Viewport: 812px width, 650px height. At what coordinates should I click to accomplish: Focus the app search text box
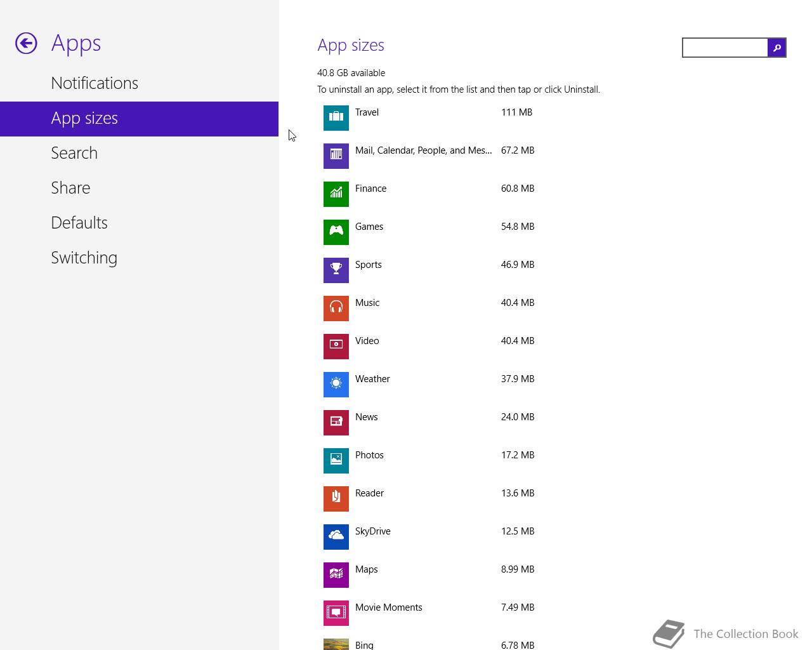tap(725, 48)
